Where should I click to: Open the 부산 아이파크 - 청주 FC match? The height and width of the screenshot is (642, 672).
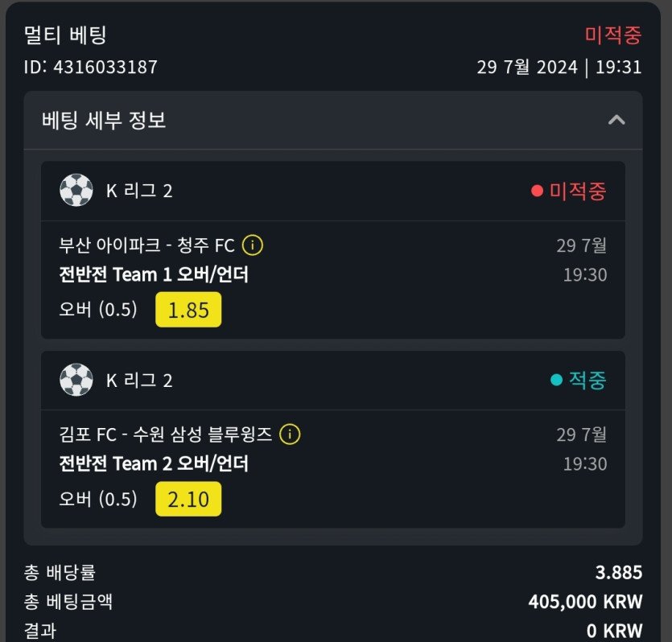[x=146, y=245]
